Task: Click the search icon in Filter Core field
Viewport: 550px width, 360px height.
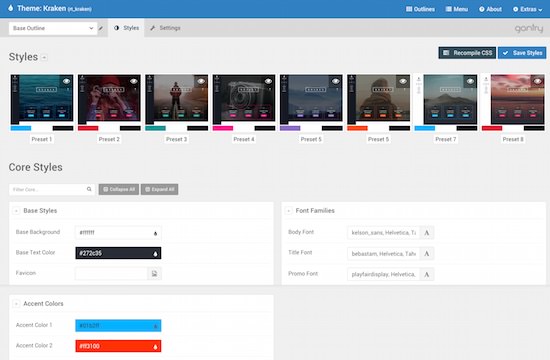Action: pos(89,189)
